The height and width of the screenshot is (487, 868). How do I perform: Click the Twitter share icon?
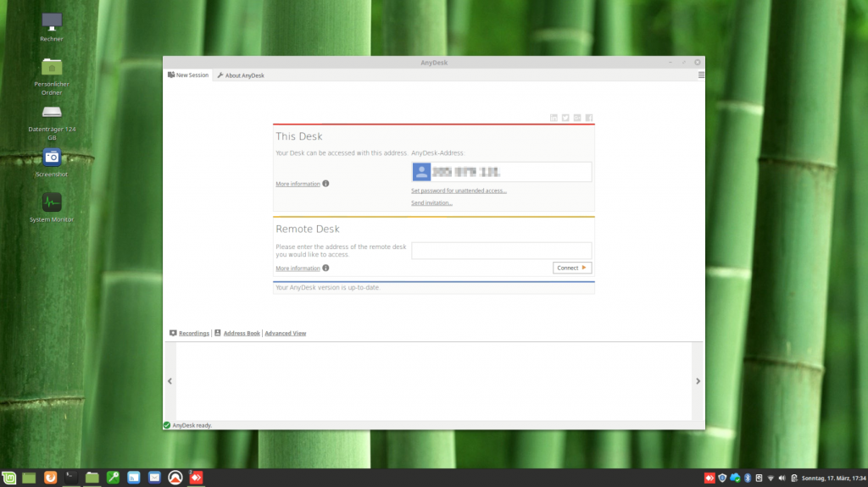click(x=565, y=118)
